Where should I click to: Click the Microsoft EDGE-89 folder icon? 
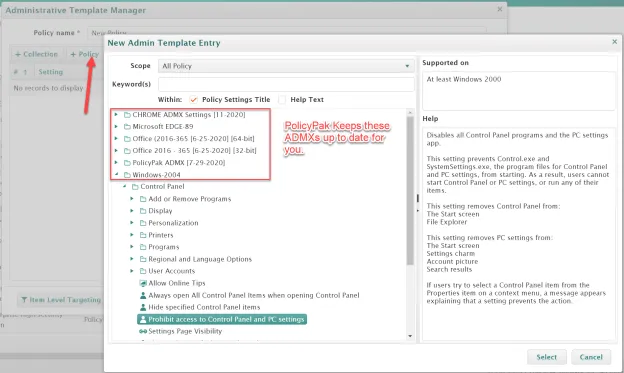[127, 127]
